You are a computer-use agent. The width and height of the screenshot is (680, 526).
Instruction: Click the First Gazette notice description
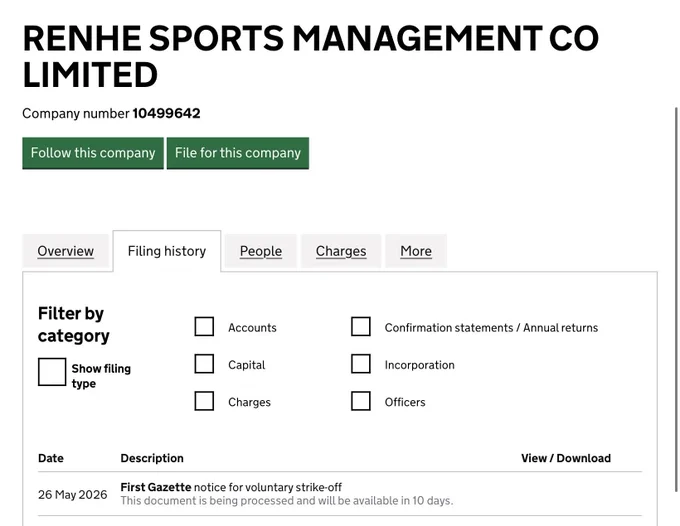(x=231, y=487)
